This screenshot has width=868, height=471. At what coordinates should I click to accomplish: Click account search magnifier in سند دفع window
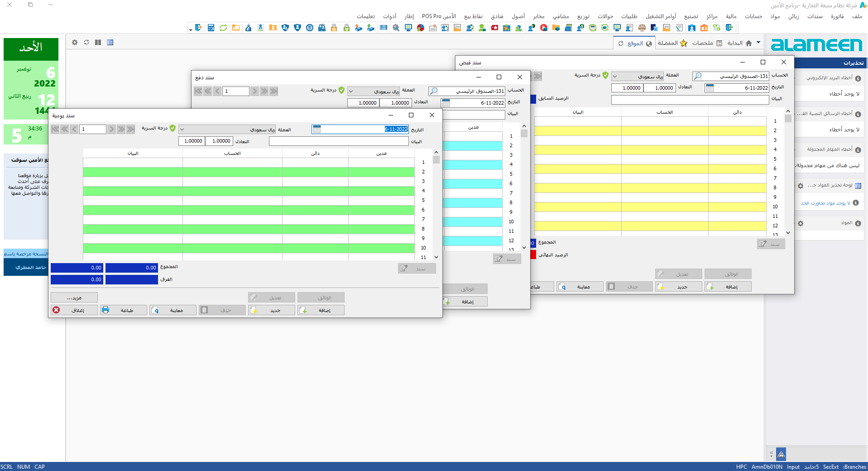434,91
